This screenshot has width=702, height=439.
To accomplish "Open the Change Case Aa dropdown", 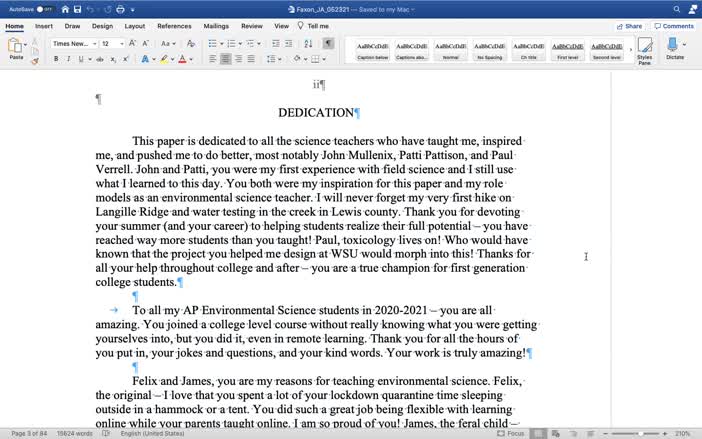I will tap(168, 43).
